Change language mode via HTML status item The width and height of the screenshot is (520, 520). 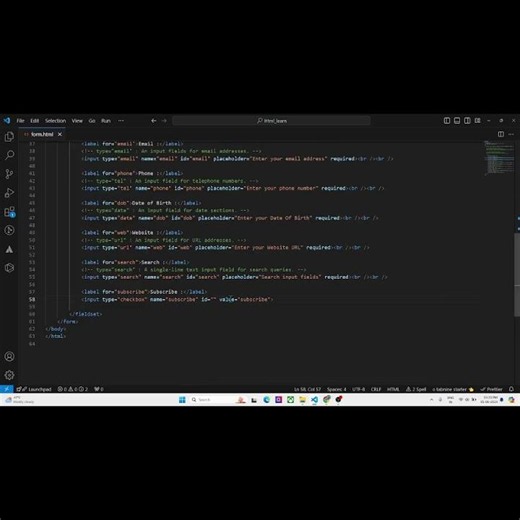393,389
